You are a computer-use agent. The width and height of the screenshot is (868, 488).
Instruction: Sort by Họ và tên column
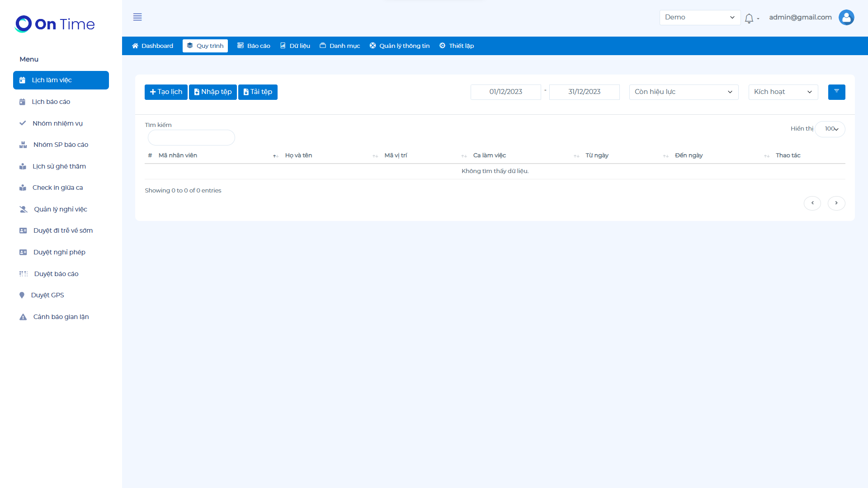point(298,155)
